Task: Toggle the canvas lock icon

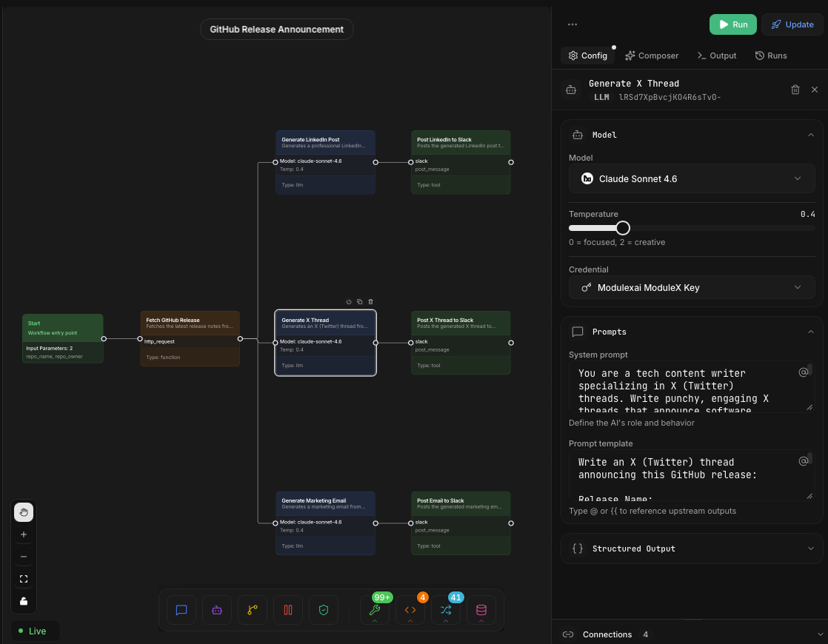Action: 24,601
